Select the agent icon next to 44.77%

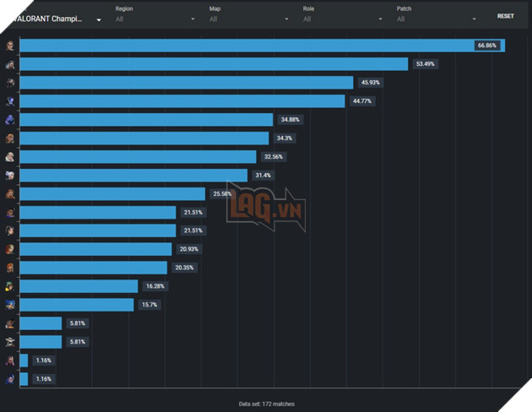point(9,101)
